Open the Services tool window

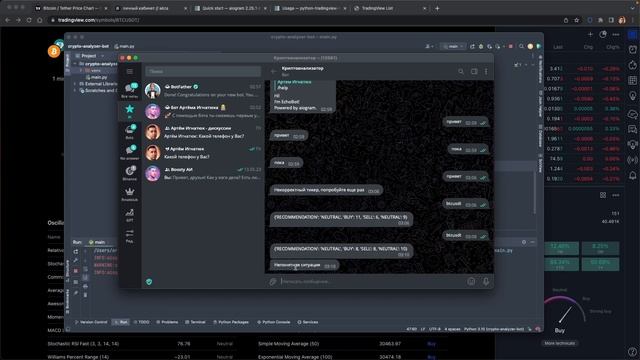point(308,322)
